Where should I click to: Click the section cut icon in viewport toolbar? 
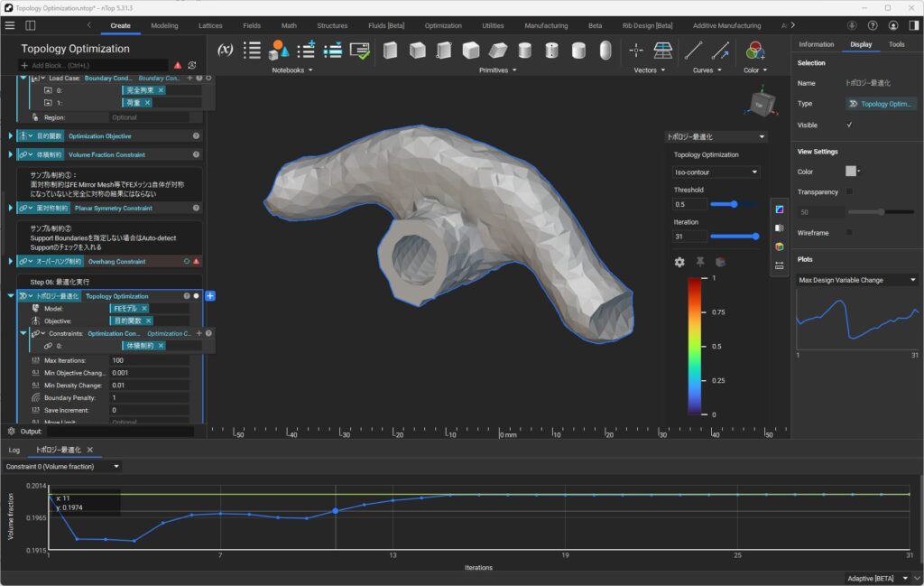click(780, 228)
